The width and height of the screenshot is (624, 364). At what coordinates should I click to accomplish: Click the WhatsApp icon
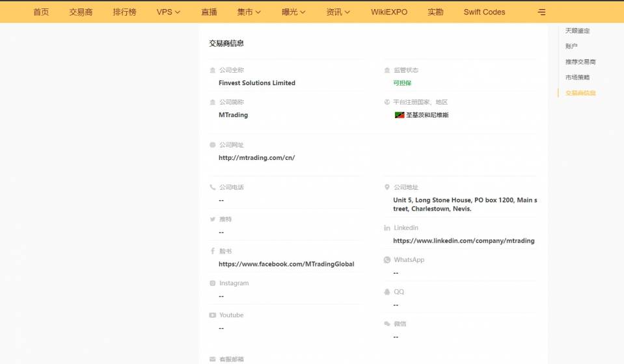pos(387,260)
